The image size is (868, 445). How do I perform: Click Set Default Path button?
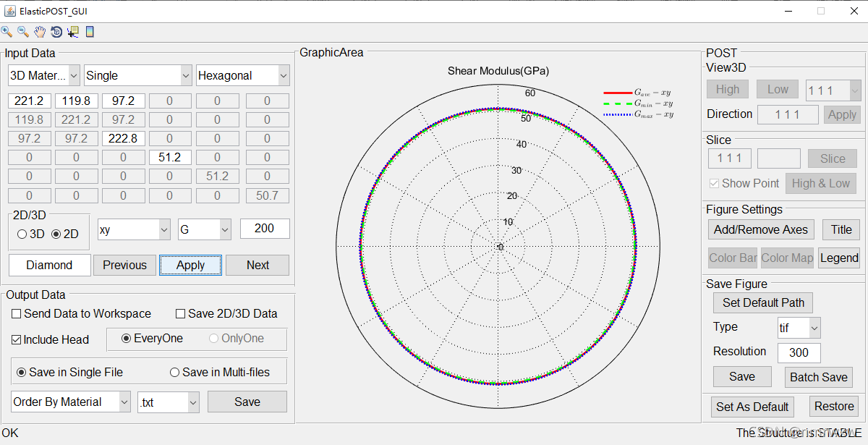pyautogui.click(x=763, y=302)
